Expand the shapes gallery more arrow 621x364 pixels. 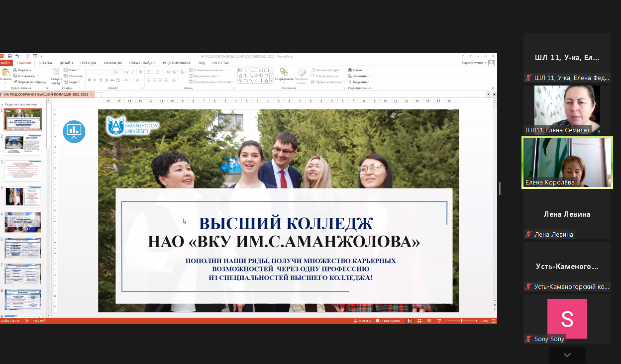pos(271,81)
